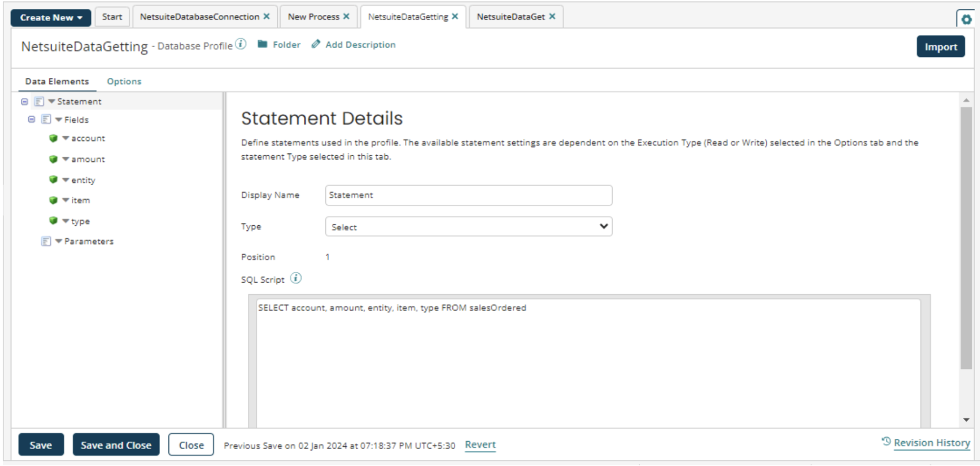The image size is (980, 466).
Task: Select the type field in tree
Action: click(81, 221)
